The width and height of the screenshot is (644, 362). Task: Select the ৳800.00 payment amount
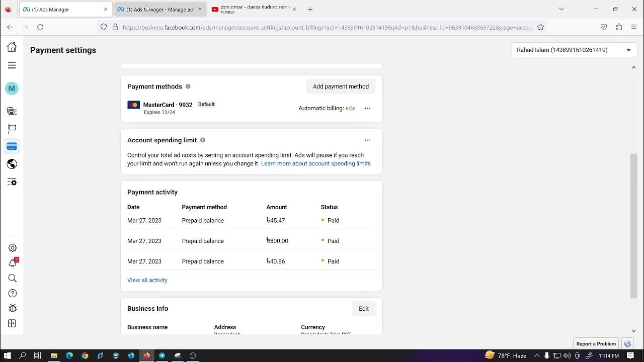277,241
